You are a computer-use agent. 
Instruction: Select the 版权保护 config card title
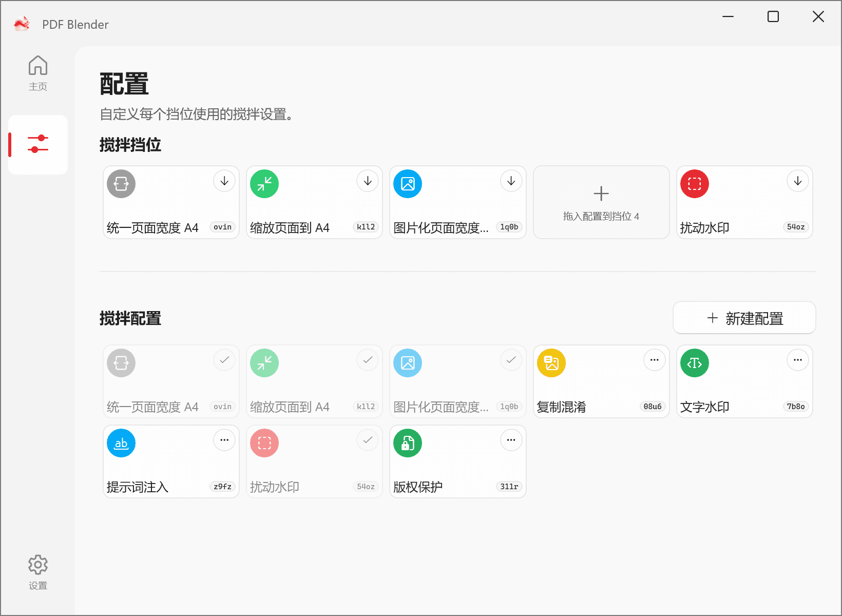pyautogui.click(x=418, y=487)
